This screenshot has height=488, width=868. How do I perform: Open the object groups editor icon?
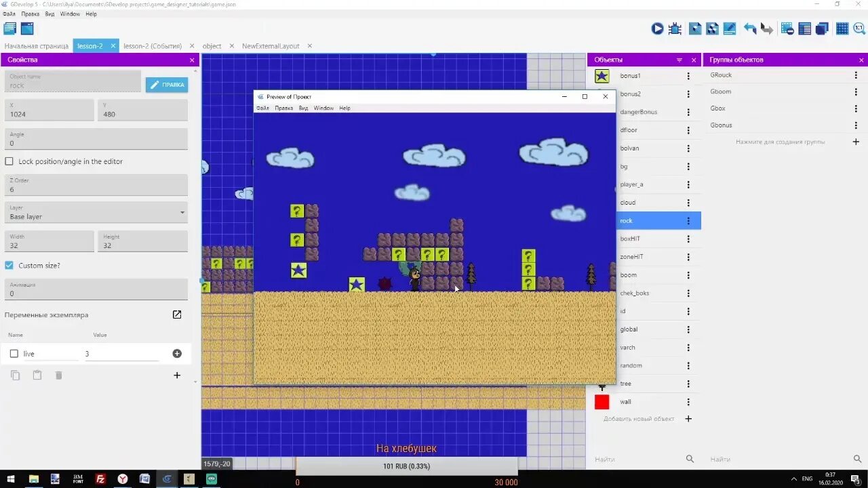tap(712, 28)
